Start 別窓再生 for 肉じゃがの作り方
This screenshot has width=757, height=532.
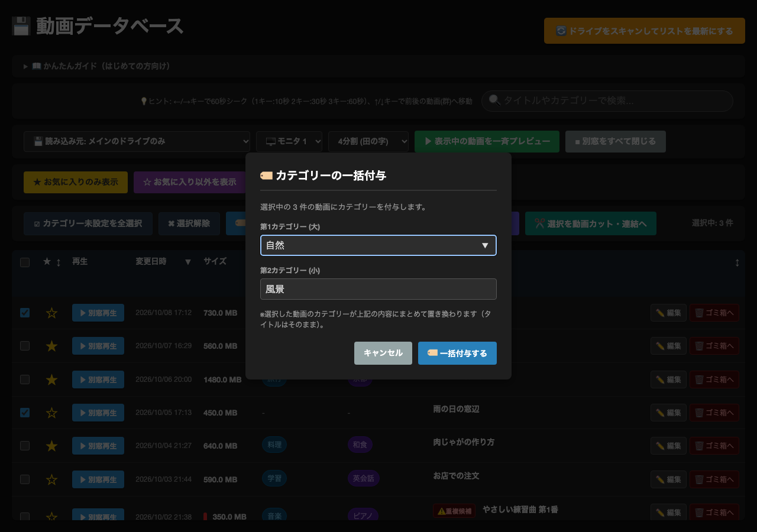pos(98,446)
